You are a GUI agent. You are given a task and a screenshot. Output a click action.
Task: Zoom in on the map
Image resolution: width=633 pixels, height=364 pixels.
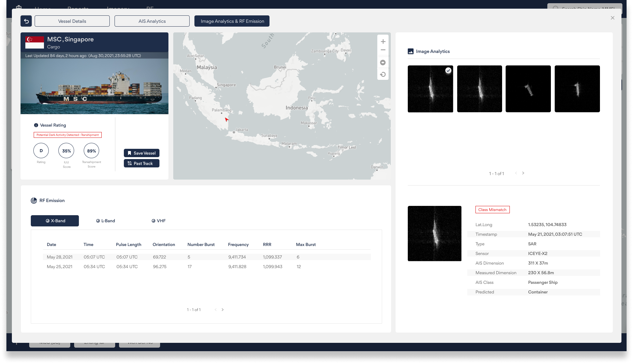pos(383,42)
